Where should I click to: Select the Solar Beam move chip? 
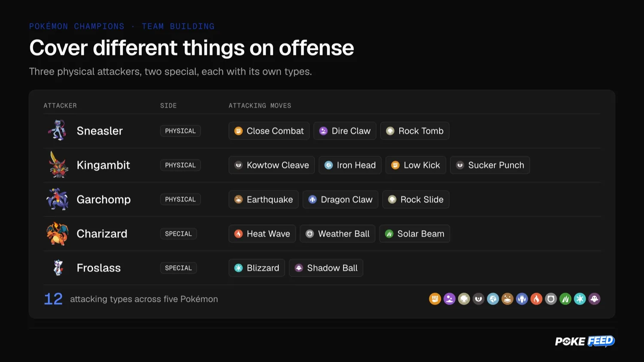[415, 234]
